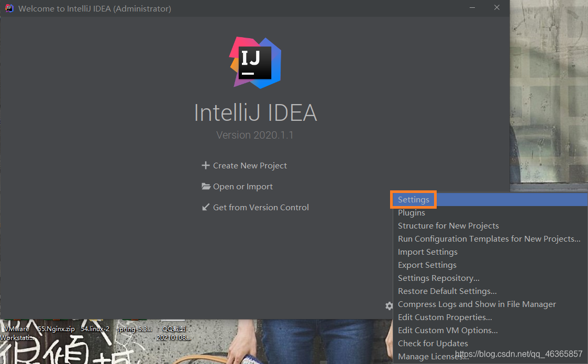The height and width of the screenshot is (364, 588).
Task: Click Open or Import link
Action: [x=242, y=187]
